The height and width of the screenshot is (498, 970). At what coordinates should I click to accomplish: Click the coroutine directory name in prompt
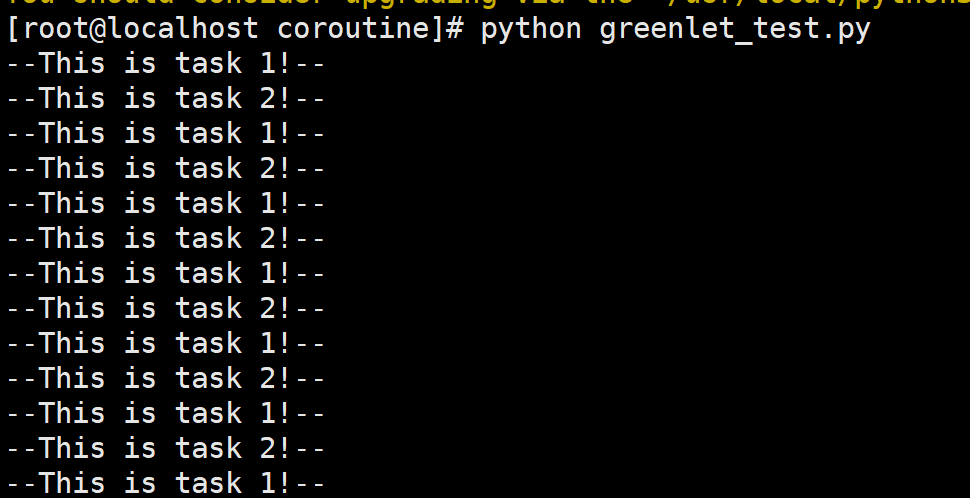coord(354,29)
